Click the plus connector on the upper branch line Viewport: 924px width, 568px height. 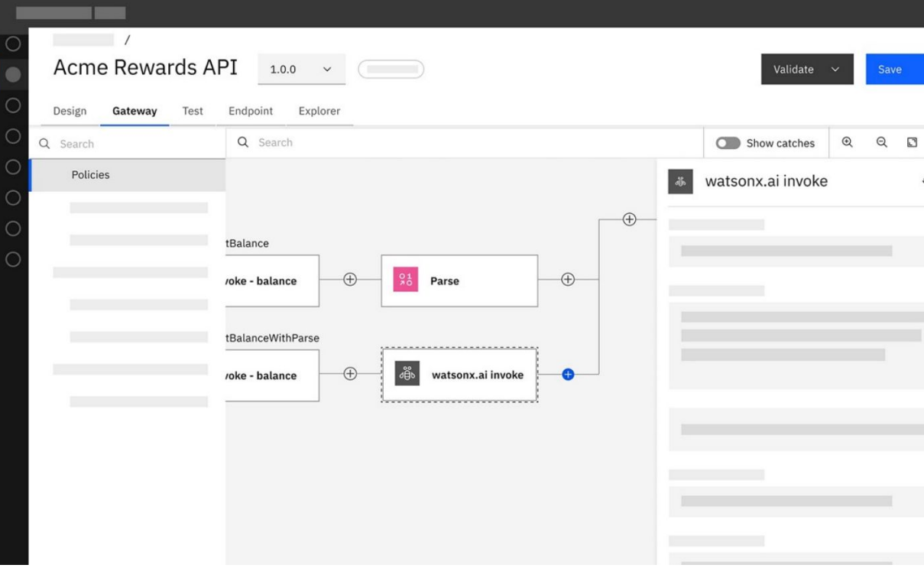tap(629, 219)
